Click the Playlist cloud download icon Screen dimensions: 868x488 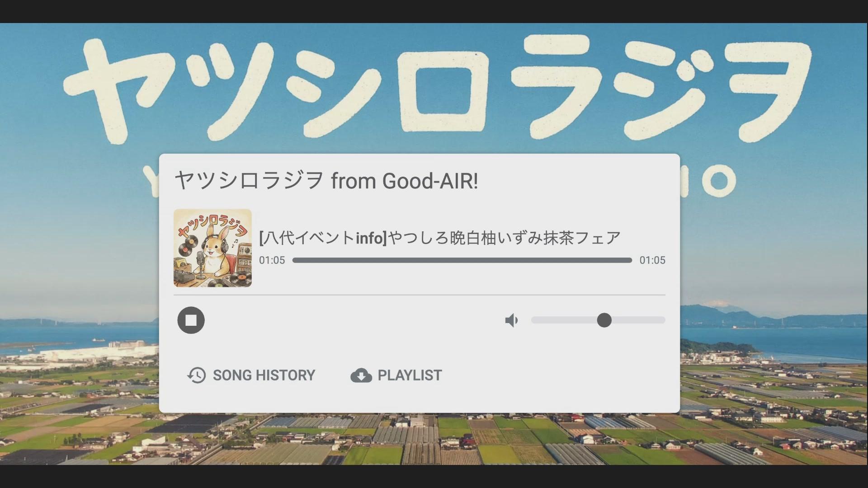point(361,375)
